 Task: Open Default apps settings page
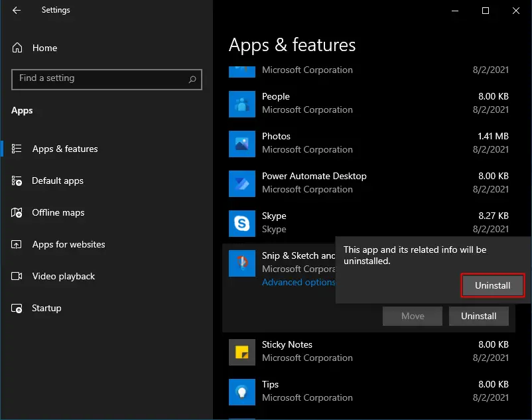(x=57, y=180)
